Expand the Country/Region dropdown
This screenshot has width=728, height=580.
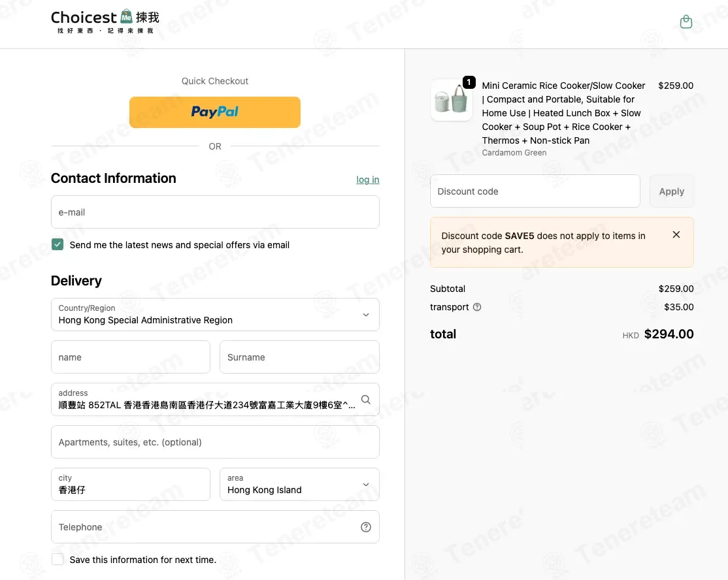point(215,315)
